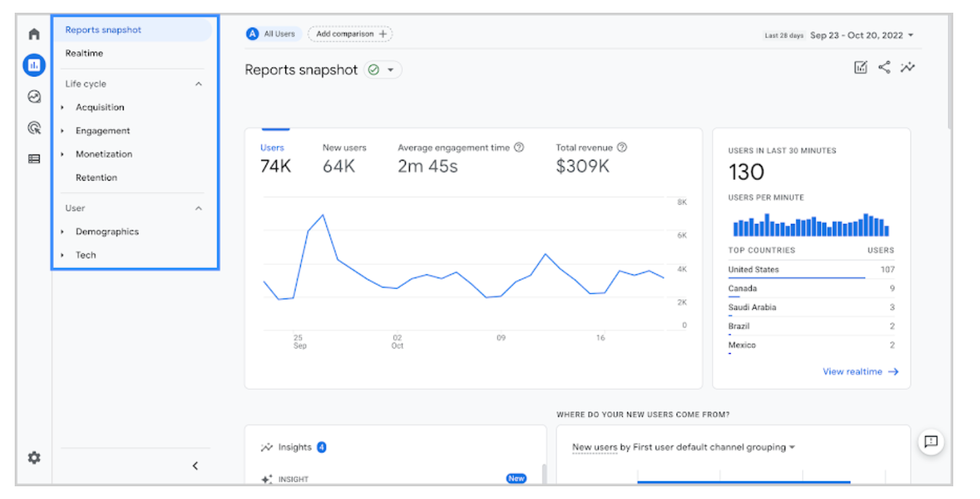Viewport: 980px width, 499px height.
Task: Open the Explore icon in the left rail
Action: 34,96
